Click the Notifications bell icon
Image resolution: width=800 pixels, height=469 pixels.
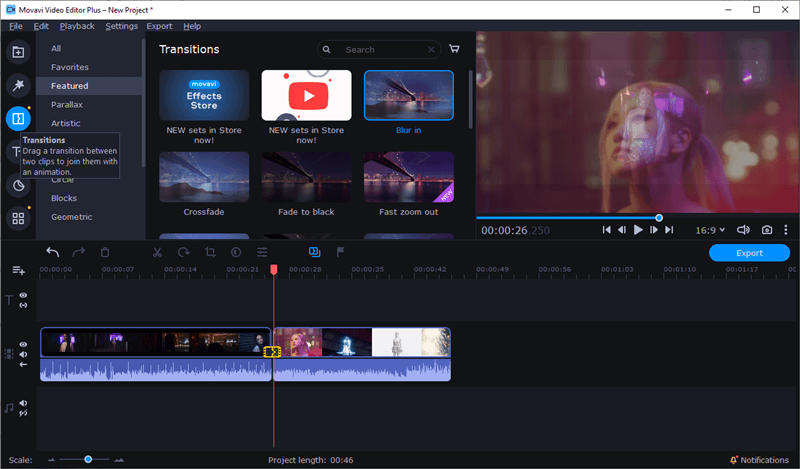734,460
